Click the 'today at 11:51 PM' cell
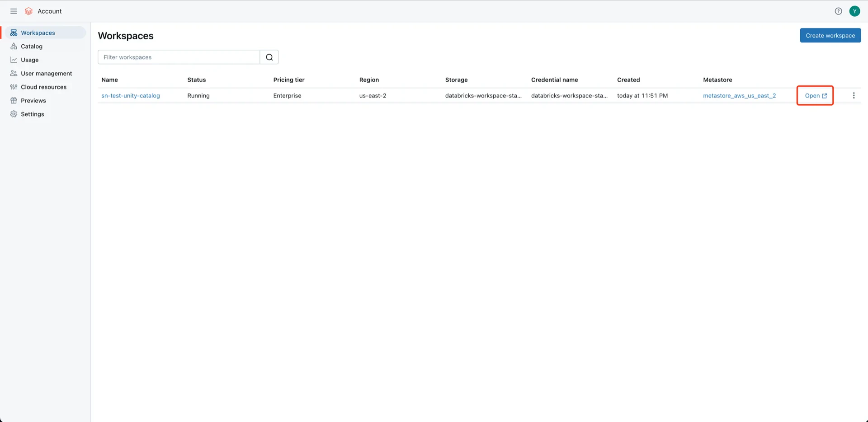 [x=642, y=95]
